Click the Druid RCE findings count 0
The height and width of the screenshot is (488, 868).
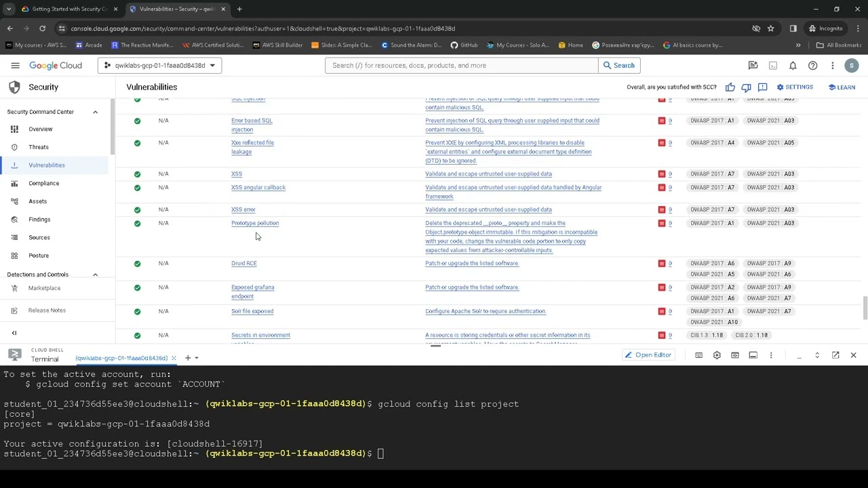coord(670,263)
